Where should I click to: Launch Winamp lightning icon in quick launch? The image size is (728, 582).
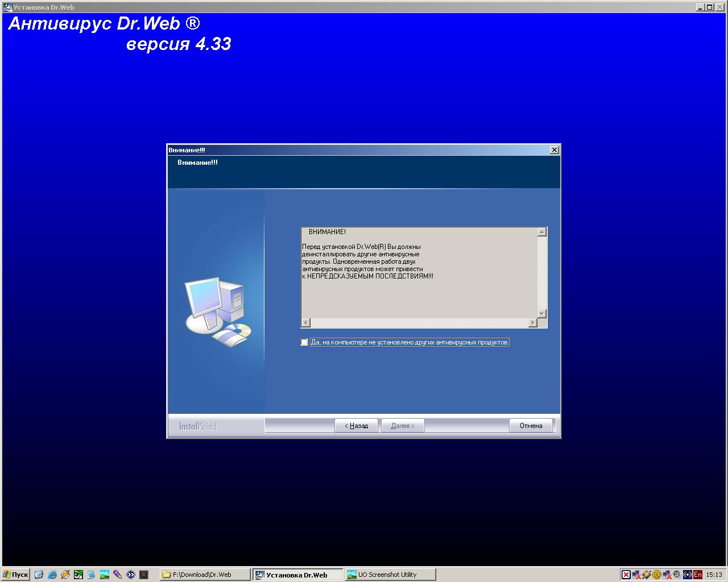65,575
